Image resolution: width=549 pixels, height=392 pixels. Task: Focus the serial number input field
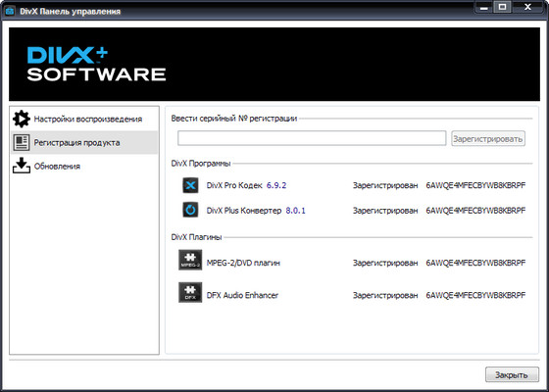tap(312, 138)
